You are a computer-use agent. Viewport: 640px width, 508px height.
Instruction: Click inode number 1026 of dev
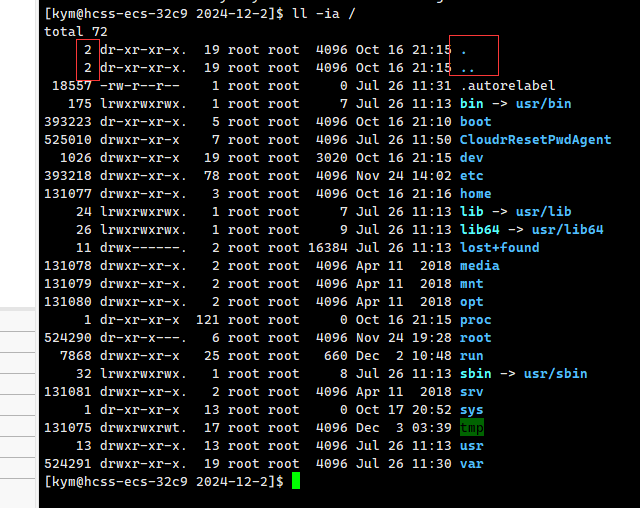pos(76,158)
